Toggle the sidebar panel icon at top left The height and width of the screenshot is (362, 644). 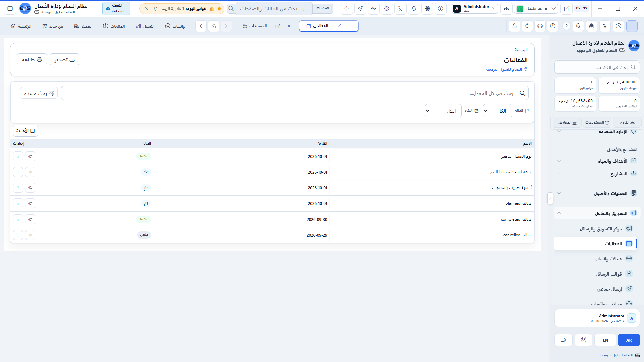point(10,9)
